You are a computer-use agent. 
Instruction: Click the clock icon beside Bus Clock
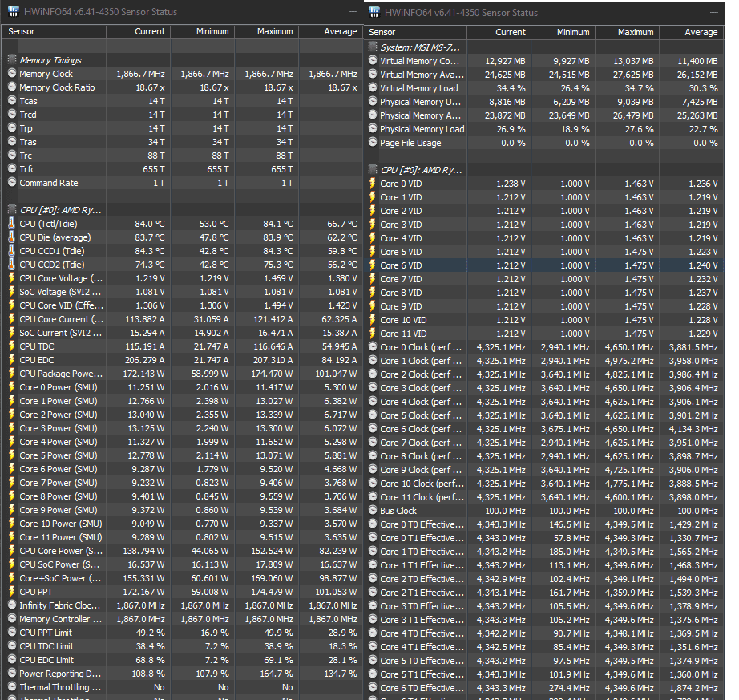click(x=373, y=511)
